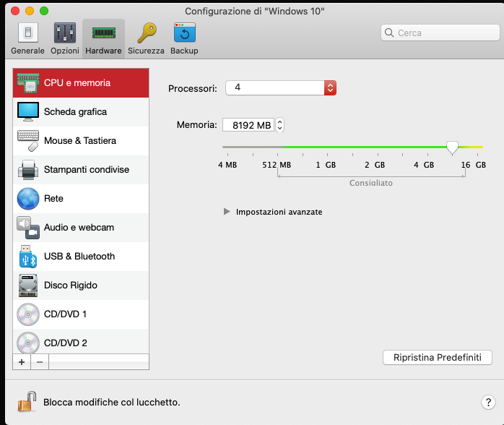Click the USB & Bluetooth icon
This screenshot has height=425, width=504.
point(28,257)
